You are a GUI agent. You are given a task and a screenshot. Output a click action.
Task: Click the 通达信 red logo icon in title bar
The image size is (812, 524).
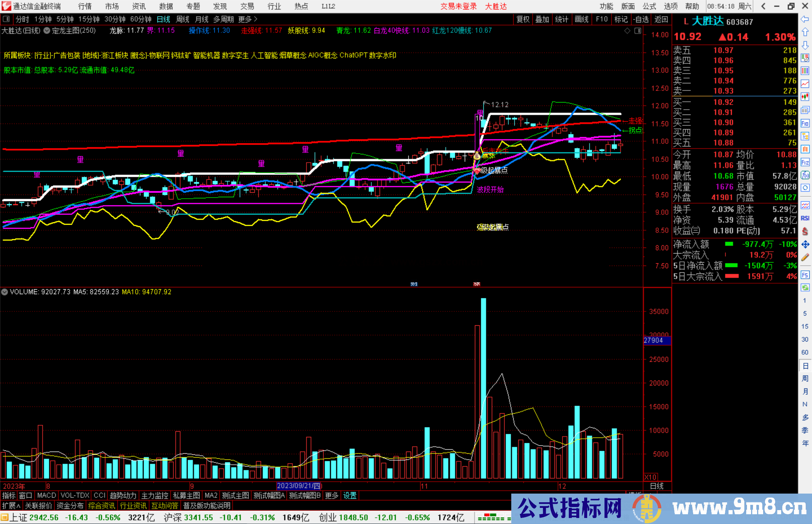coord(6,6)
